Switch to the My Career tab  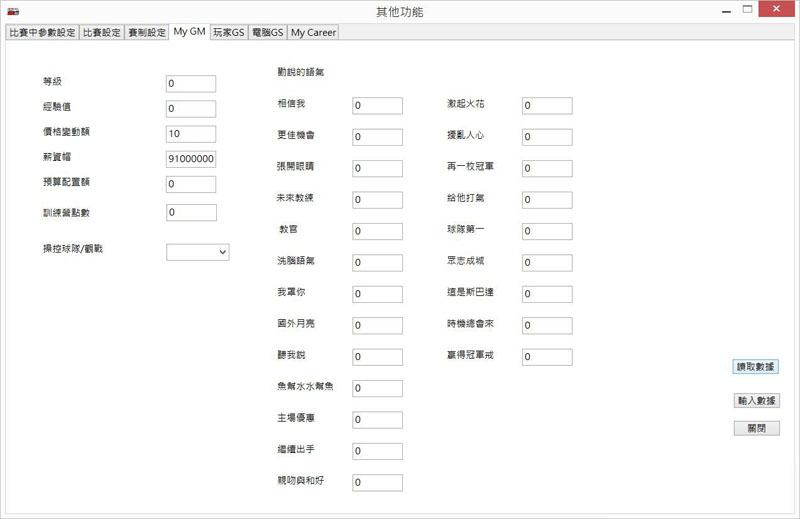pos(313,32)
